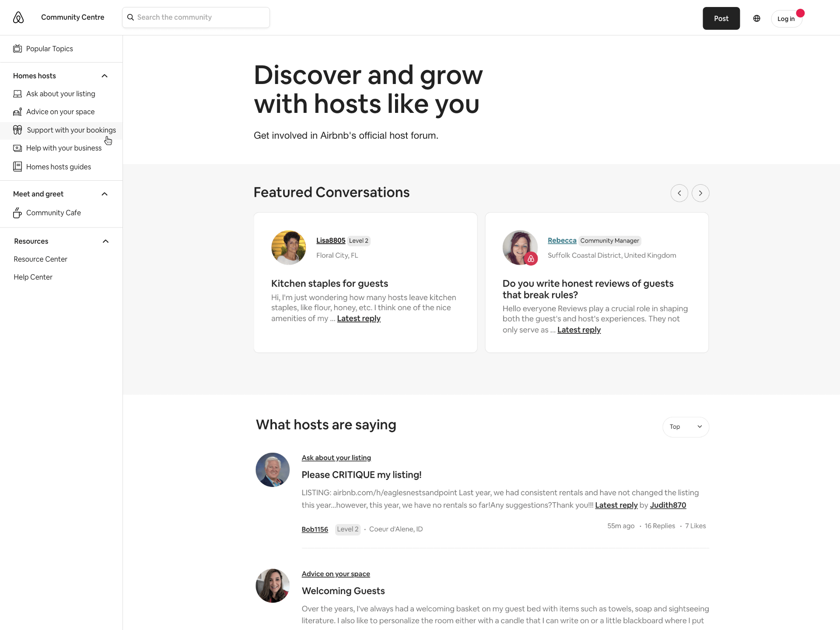
Task: Open the "Top" sort dropdown
Action: pos(686,427)
